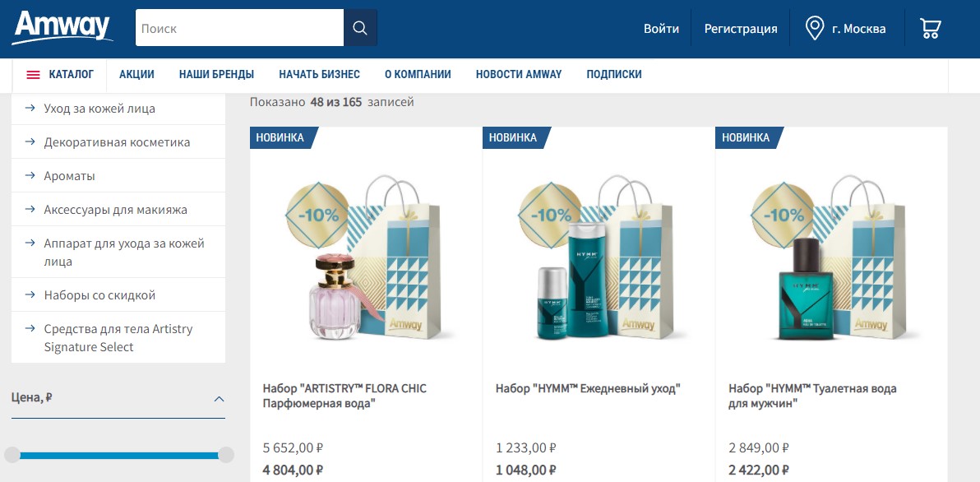Open the Каталог hamburger menu icon
The height and width of the screenshot is (482, 980).
33,74
